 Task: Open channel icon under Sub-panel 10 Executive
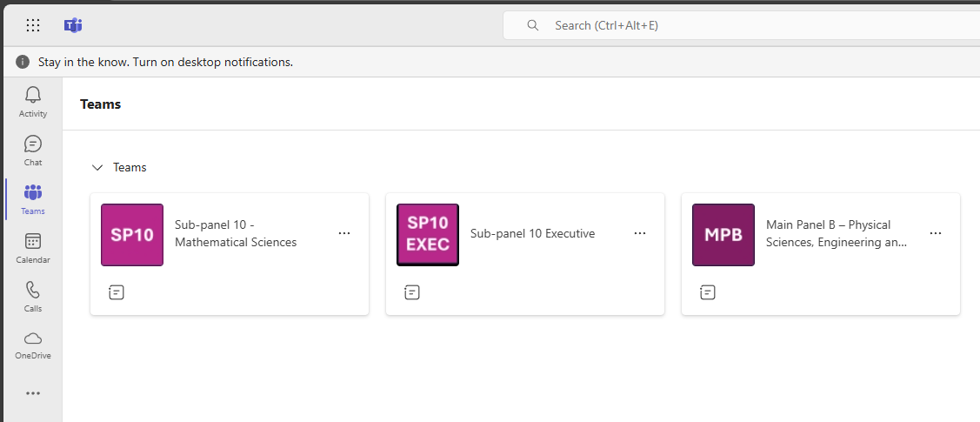[412, 292]
